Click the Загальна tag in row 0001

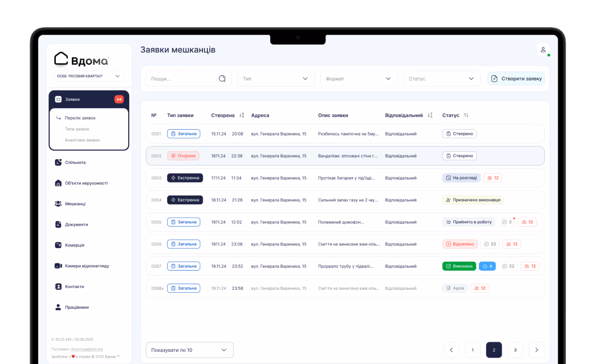(184, 133)
